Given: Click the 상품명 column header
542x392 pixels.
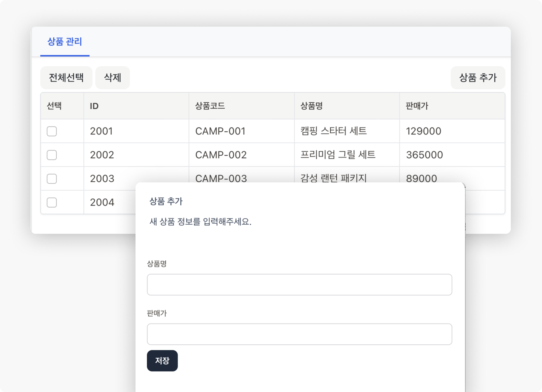Looking at the screenshot, I should pos(311,106).
